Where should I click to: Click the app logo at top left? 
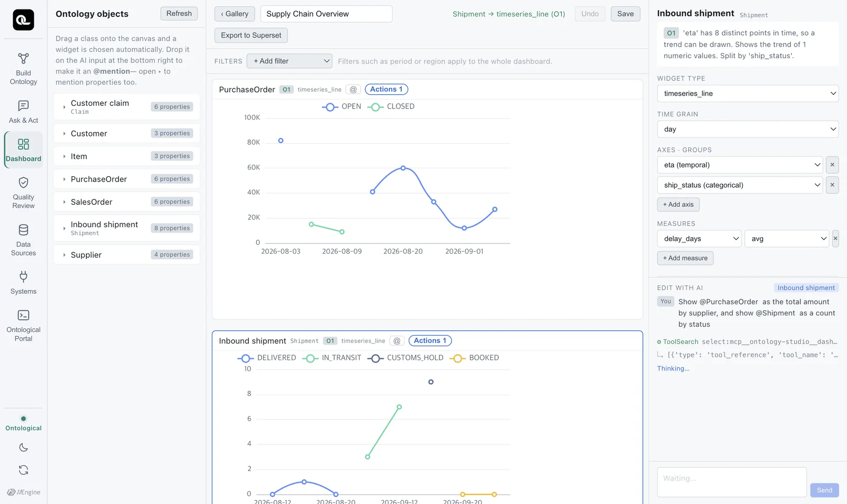click(23, 20)
